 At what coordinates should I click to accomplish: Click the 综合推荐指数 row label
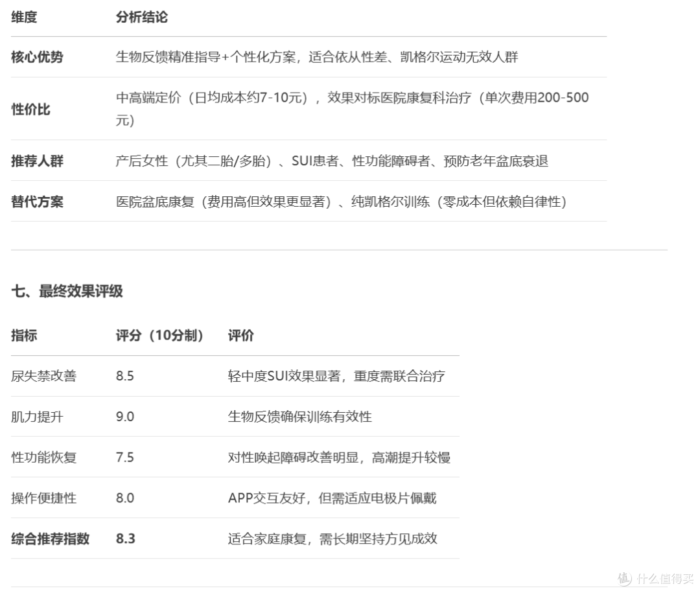[x=51, y=539]
